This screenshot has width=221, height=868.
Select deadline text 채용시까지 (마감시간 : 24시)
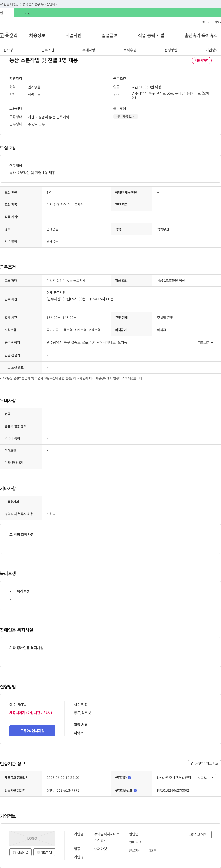tap(31, 713)
